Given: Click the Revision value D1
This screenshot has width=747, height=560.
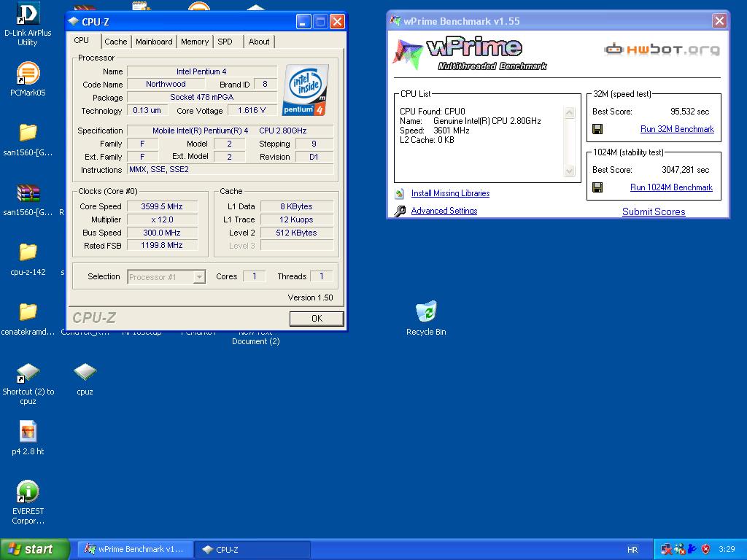Looking at the screenshot, I should pos(314,157).
